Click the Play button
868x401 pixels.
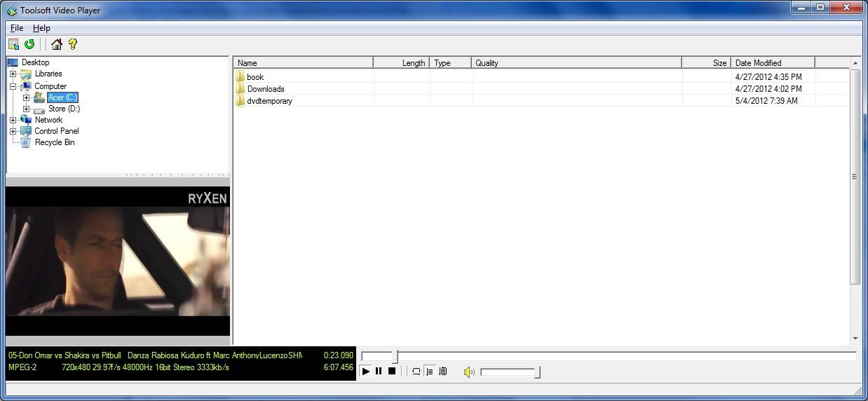366,372
